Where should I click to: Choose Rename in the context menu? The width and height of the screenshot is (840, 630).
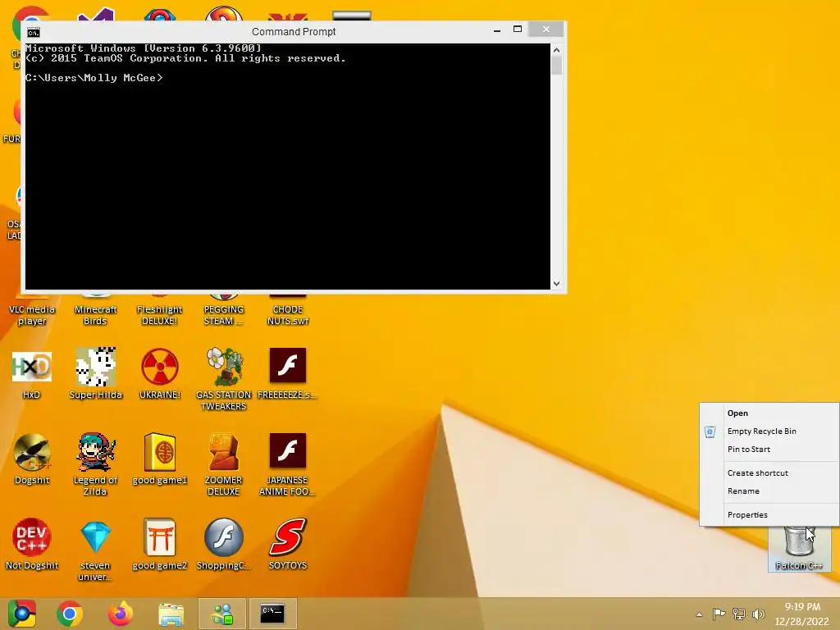coord(769,491)
